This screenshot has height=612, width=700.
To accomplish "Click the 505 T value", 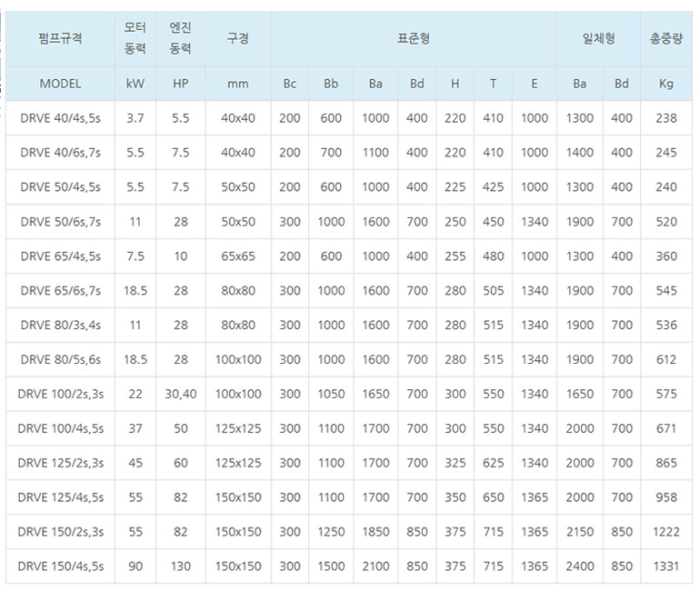I will [x=493, y=291].
